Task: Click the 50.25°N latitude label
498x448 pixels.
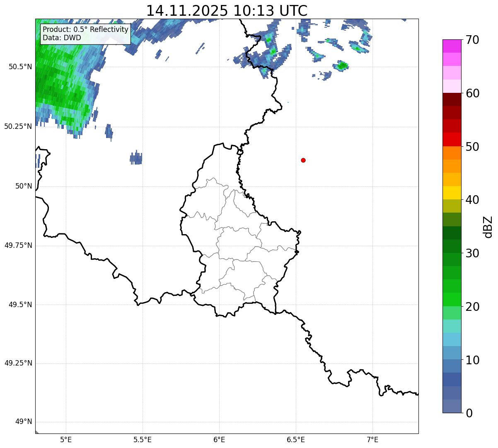Action: (x=18, y=126)
